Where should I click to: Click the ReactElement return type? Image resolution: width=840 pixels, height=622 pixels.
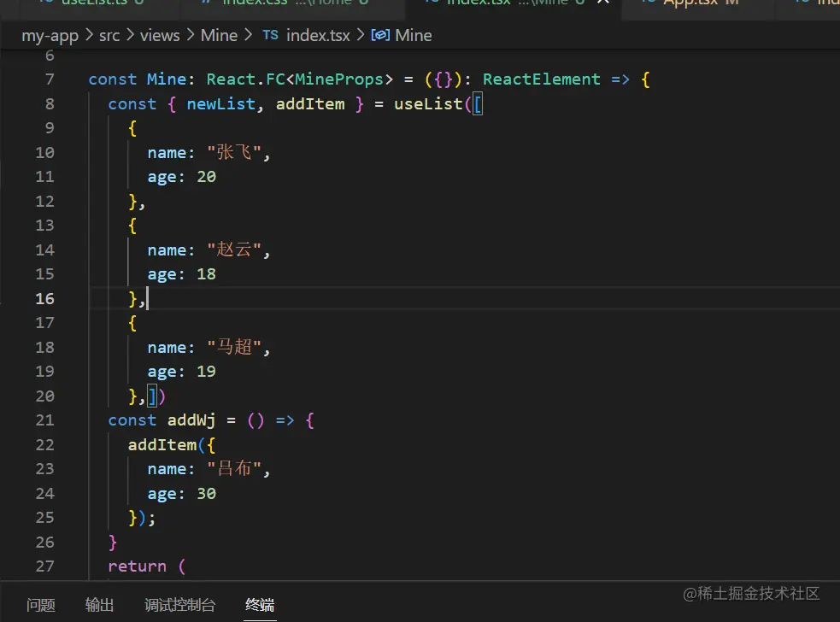[x=542, y=79]
